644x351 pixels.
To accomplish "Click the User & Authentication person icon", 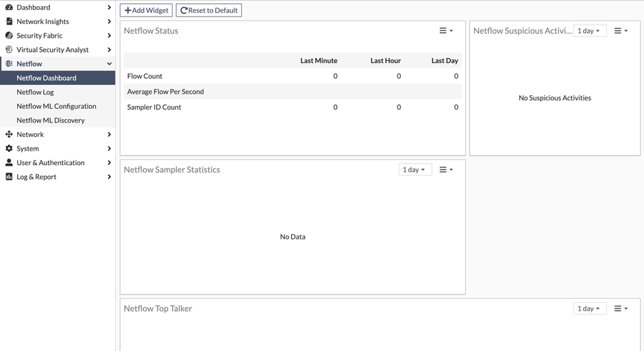I will [9, 163].
